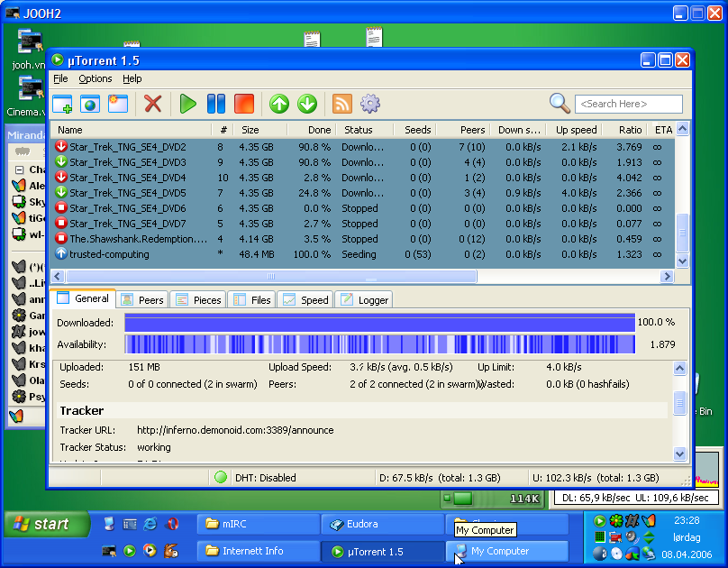Click details pane scrollbar down arrow
Screen dimensions: 728x568
pos(679,453)
